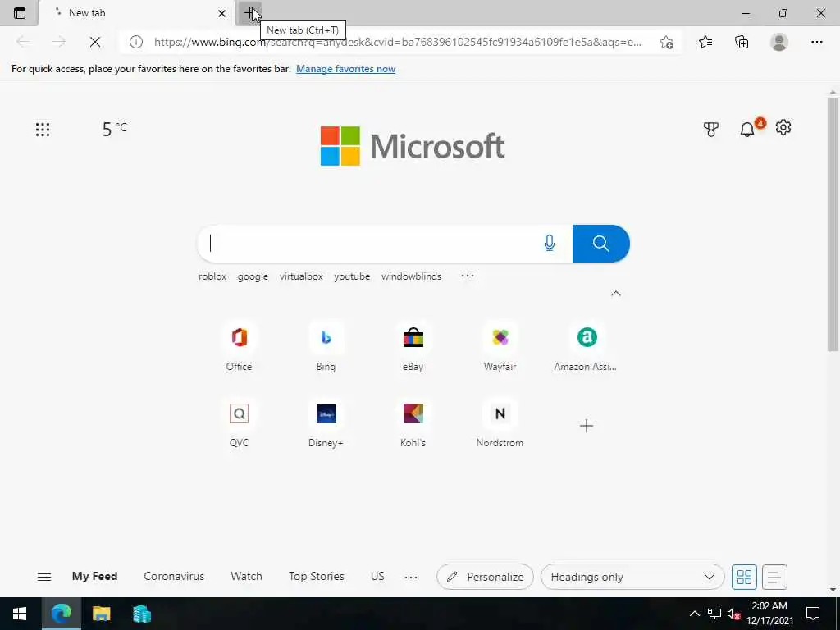840x630 pixels.
Task: Collapse the quick links section
Action: [616, 293]
